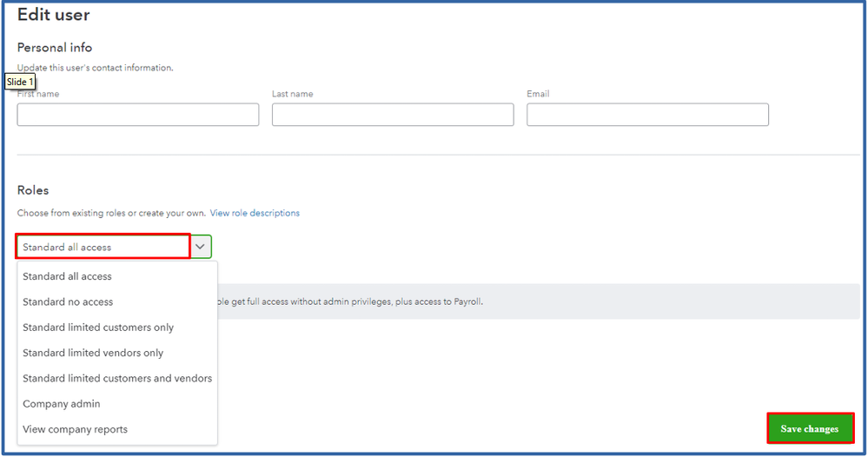Click the green Save changes button
Screen dimensions: 868x457
click(x=809, y=428)
